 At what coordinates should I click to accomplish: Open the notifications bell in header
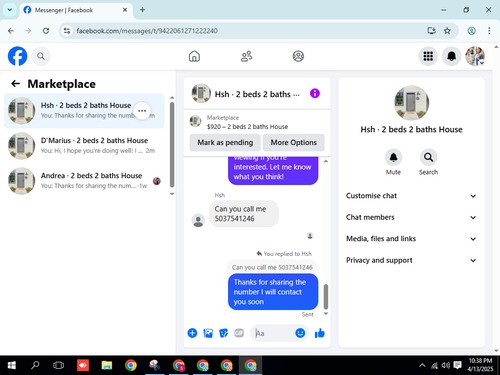(451, 56)
